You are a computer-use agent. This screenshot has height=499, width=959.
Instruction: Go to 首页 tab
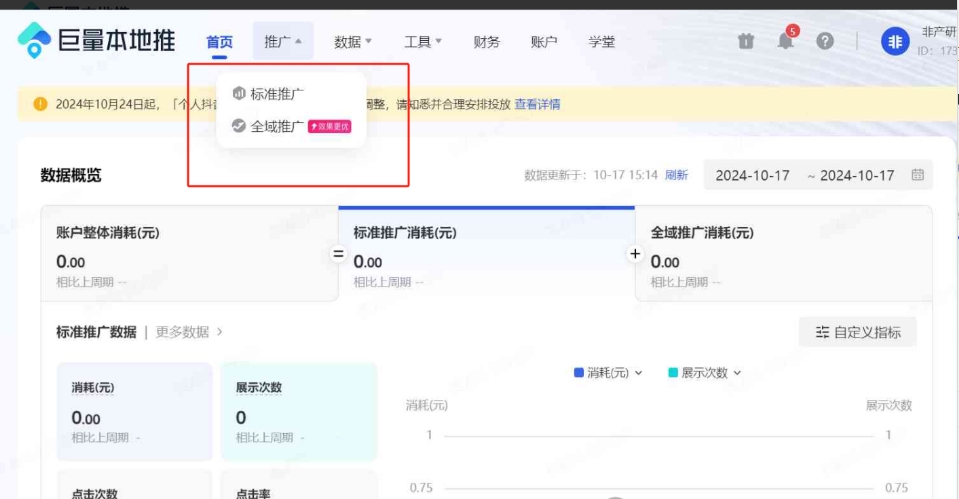click(220, 42)
